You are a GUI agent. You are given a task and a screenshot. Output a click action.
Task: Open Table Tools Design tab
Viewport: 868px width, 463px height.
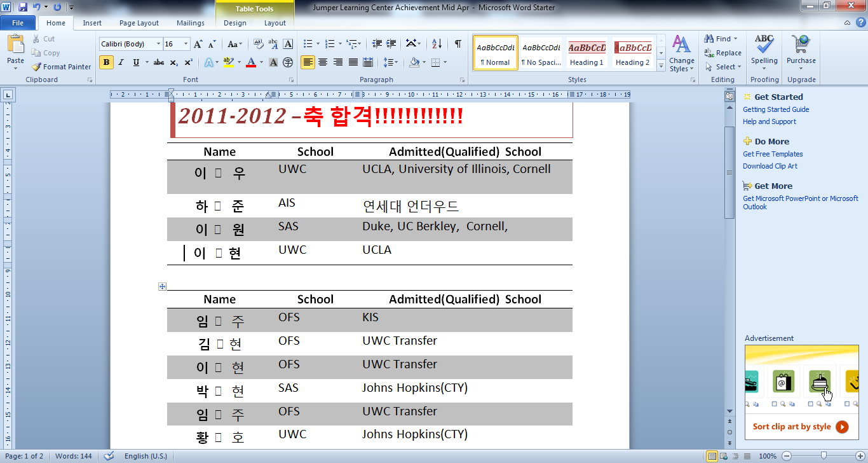point(235,23)
